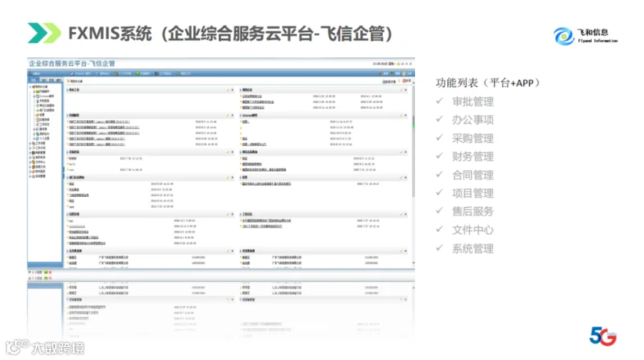Viewport: 644px width, 360px height.
Task: Click pencil edit icon of top-left desktop panel
Action: (228, 89)
